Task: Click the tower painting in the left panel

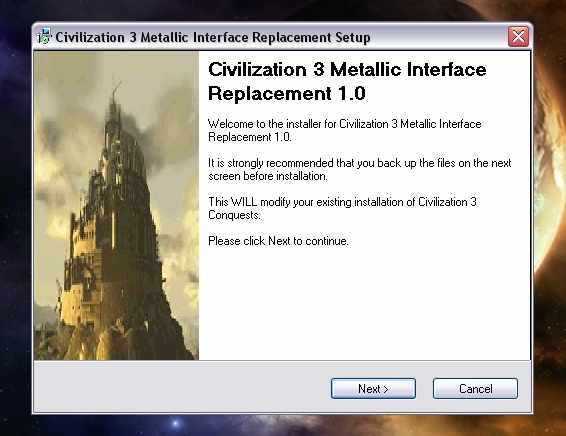Action: [x=116, y=205]
